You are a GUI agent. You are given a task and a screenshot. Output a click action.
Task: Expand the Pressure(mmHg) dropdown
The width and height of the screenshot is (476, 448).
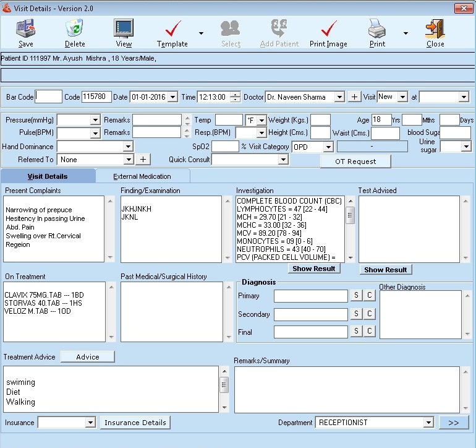(x=95, y=120)
